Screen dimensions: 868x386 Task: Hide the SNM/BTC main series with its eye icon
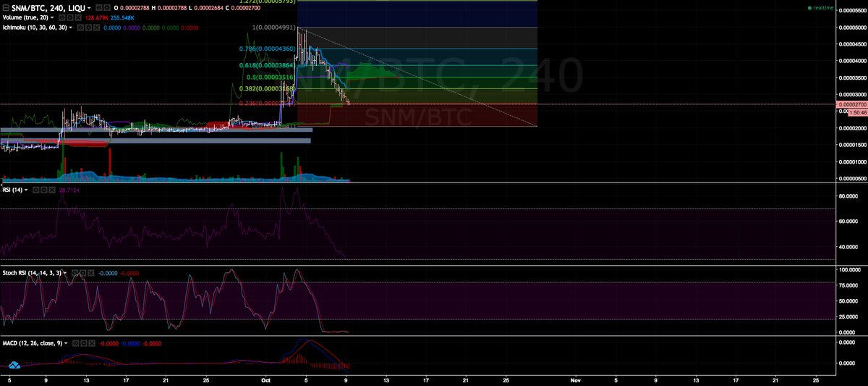(x=99, y=8)
